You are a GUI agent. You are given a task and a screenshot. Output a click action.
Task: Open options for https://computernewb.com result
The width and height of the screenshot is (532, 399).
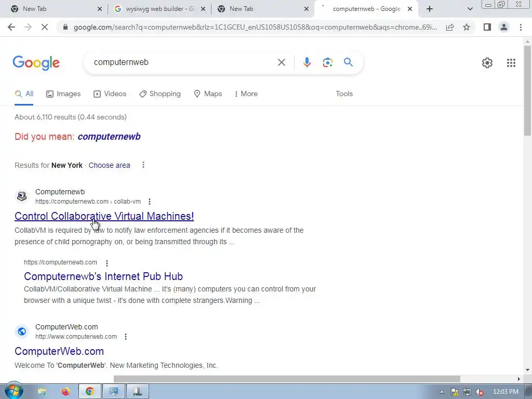point(107,263)
